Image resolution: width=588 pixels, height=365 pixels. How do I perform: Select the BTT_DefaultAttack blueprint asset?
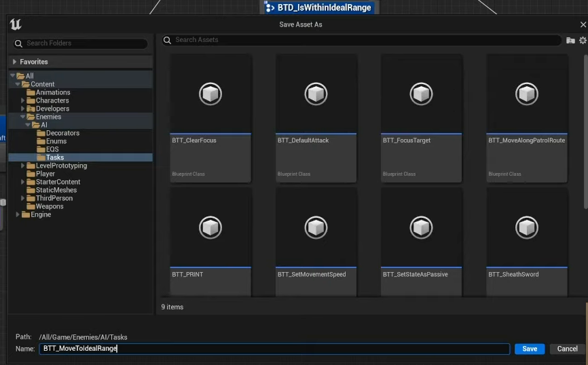click(316, 94)
